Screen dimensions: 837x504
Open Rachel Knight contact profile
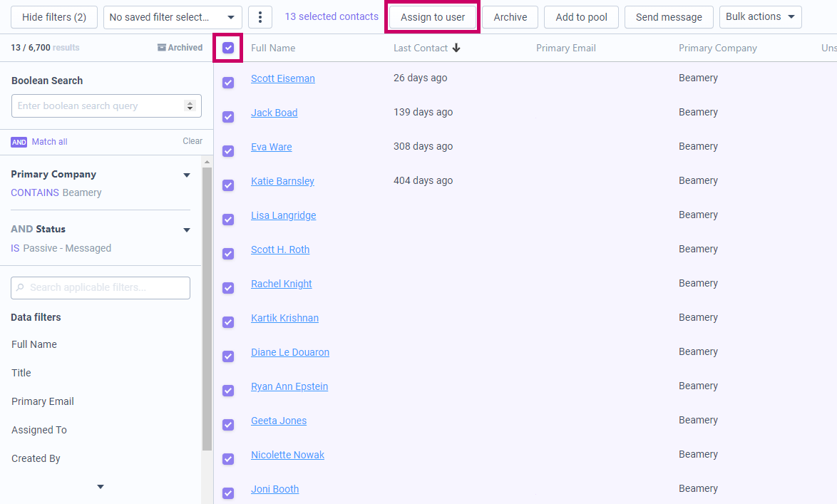coord(282,284)
